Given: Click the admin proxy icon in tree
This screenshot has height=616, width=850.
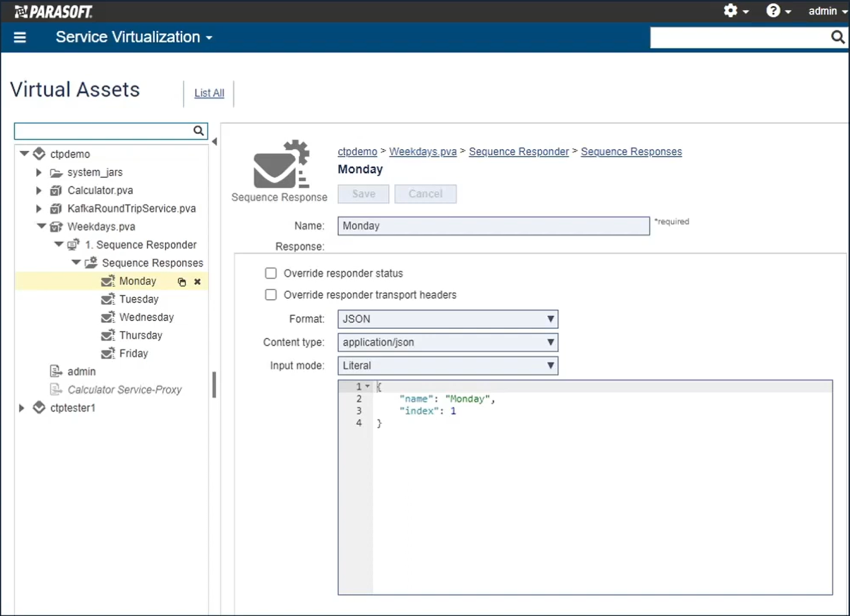Looking at the screenshot, I should (x=56, y=372).
